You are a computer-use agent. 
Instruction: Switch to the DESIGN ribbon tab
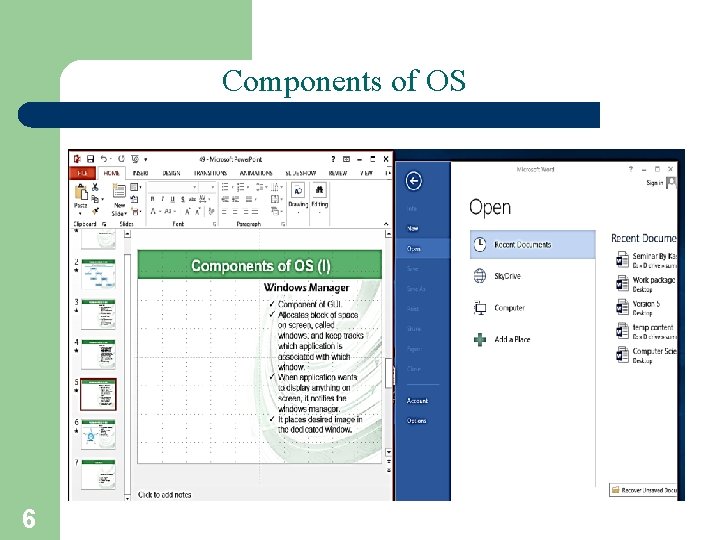(171, 173)
